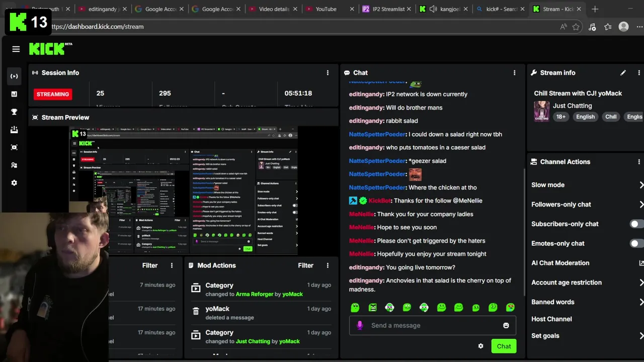Switch to the editingandy browser tab
Viewport: 644px width, 362px height.
pos(103,9)
